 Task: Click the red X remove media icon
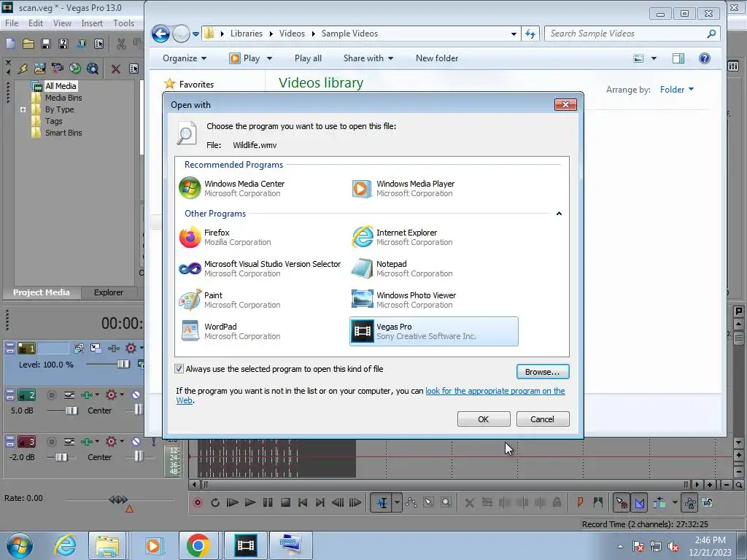(116, 69)
